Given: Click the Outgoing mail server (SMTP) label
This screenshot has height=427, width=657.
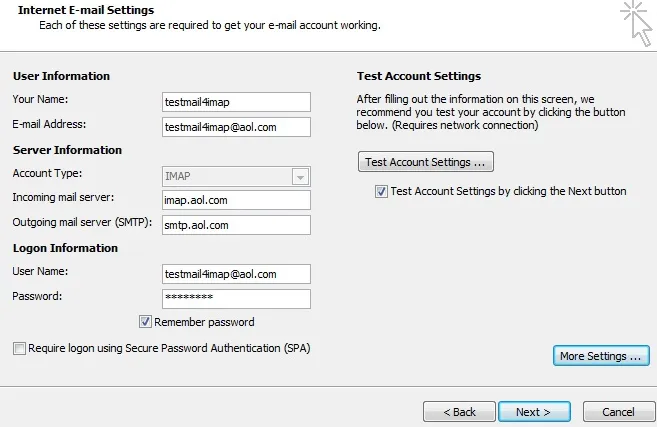Looking at the screenshot, I should tap(82, 222).
